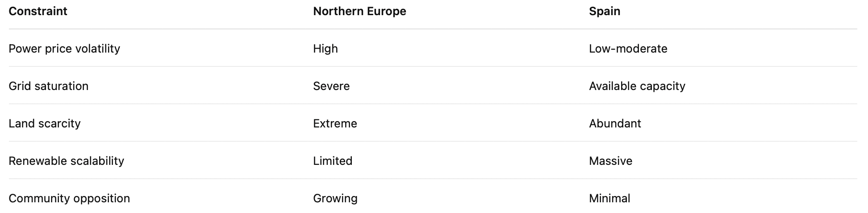This screenshot has width=868, height=213.
Task: Click the Extreme value cell
Action: (x=335, y=123)
